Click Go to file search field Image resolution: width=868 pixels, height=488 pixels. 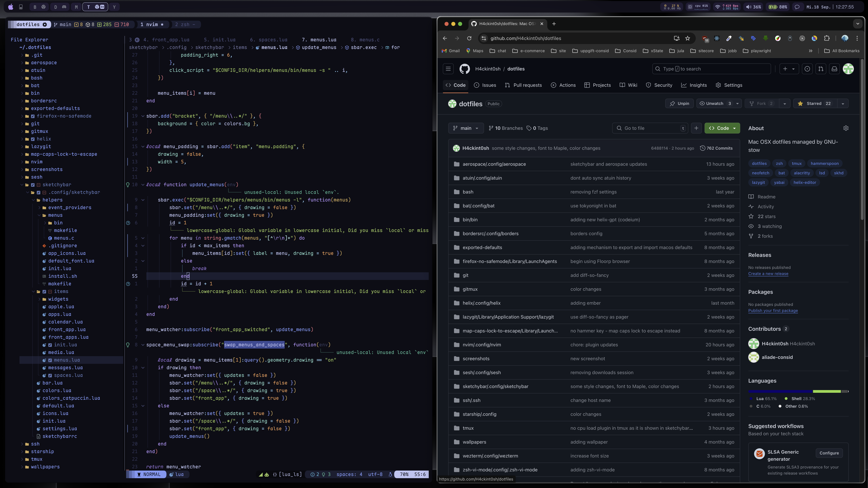coord(650,128)
